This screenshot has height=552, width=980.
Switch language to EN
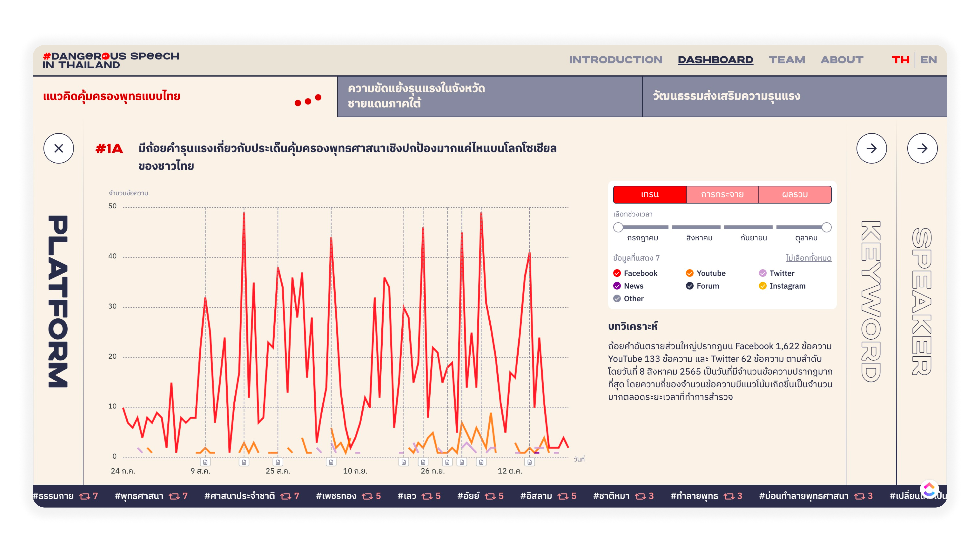click(928, 60)
